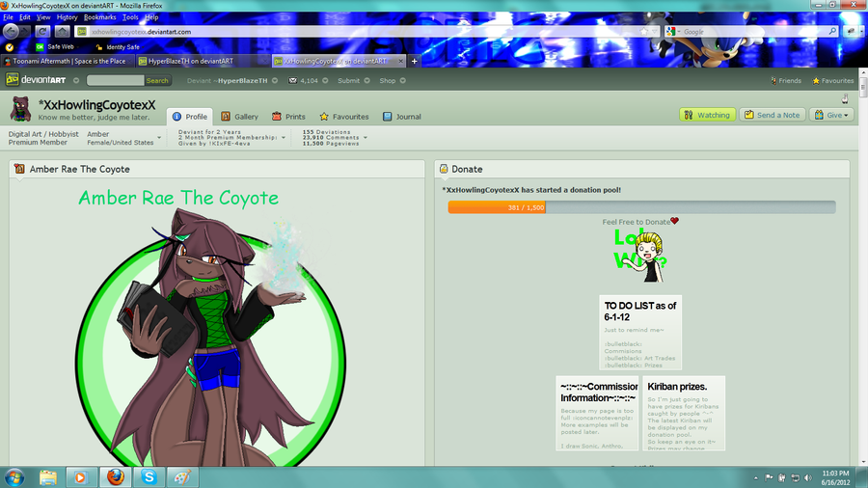This screenshot has height=488, width=868.
Task: Expand the messages 4,104 dropdown arrow
Action: pyautogui.click(x=326, y=81)
